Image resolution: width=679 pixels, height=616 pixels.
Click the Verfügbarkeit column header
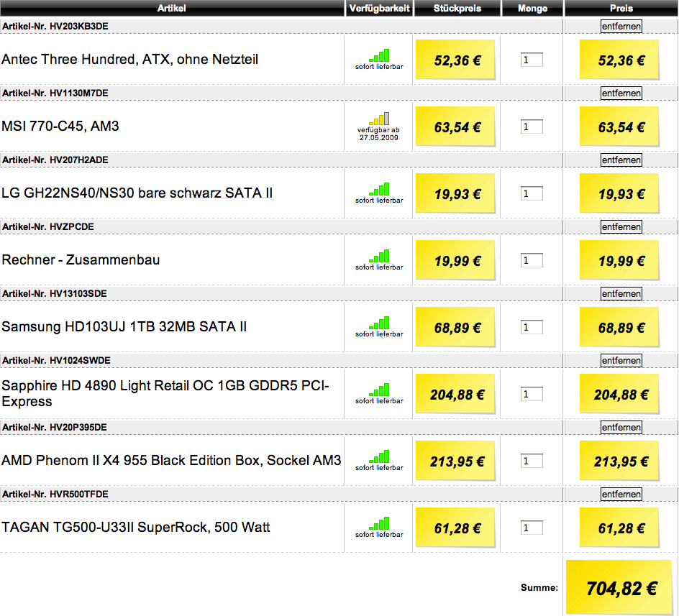(x=379, y=8)
